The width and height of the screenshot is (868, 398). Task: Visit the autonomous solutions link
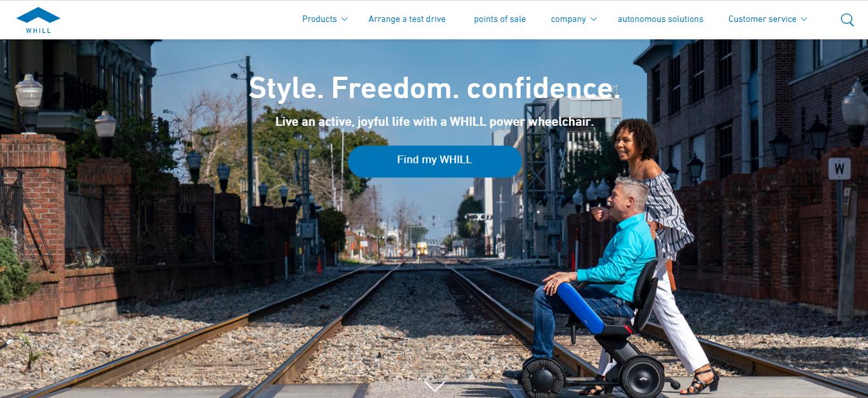click(661, 19)
